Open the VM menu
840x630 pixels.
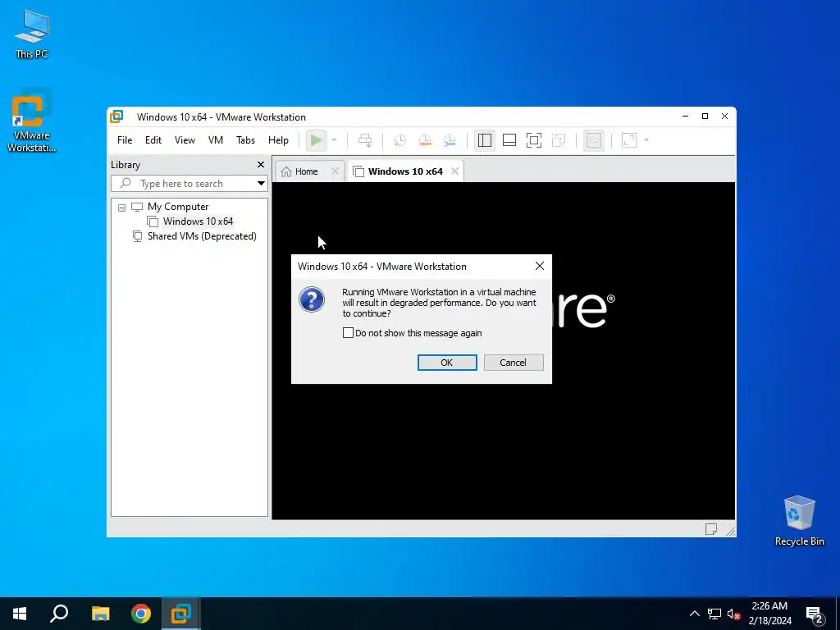(x=216, y=140)
